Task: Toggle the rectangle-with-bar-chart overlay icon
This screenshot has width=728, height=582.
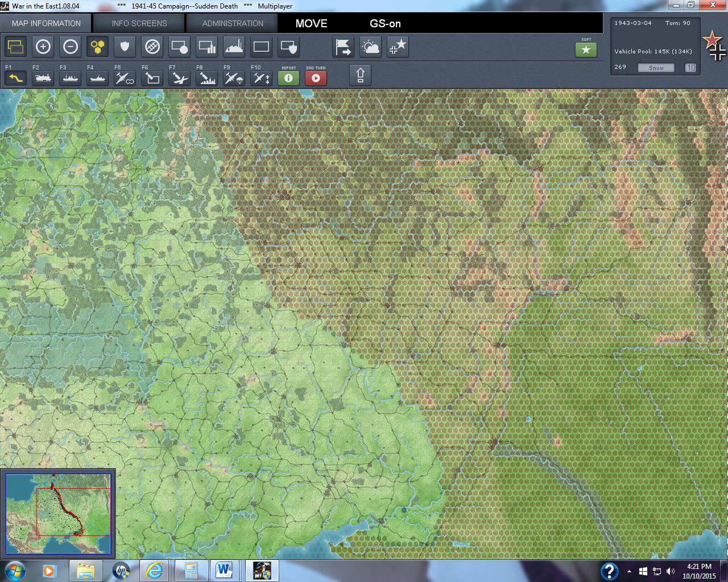Action: point(207,47)
